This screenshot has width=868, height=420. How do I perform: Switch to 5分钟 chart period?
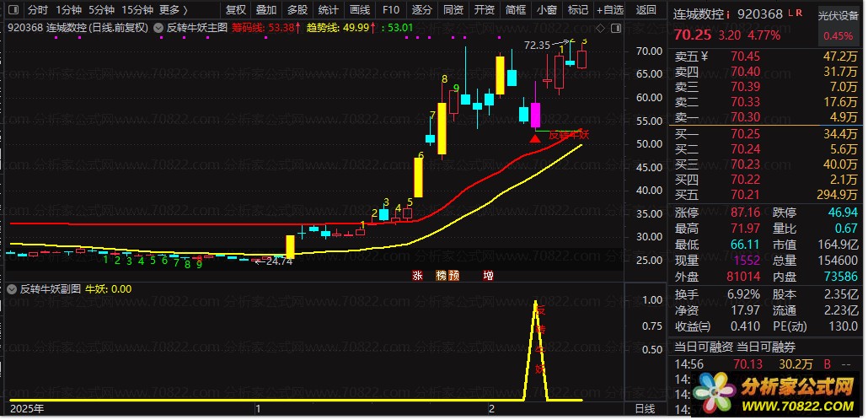click(x=101, y=9)
